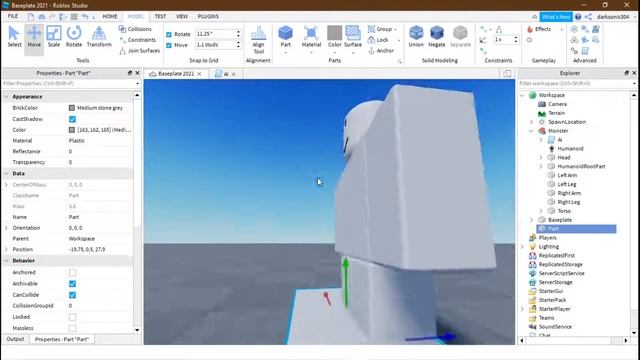Open the Output panel tab
Screen dimensions: 640x360
(15, 339)
